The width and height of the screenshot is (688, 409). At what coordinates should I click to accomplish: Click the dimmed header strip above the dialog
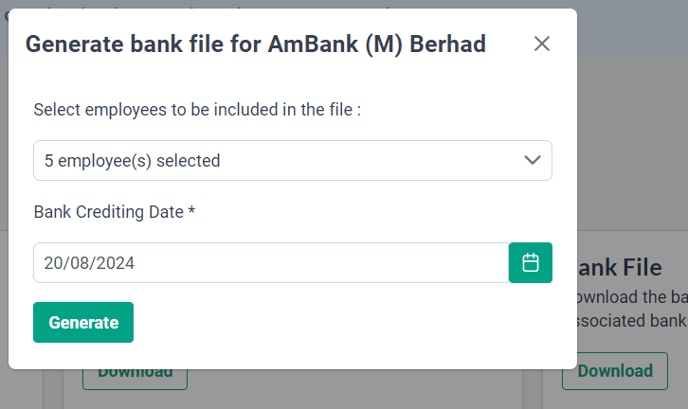pyautogui.click(x=632, y=26)
